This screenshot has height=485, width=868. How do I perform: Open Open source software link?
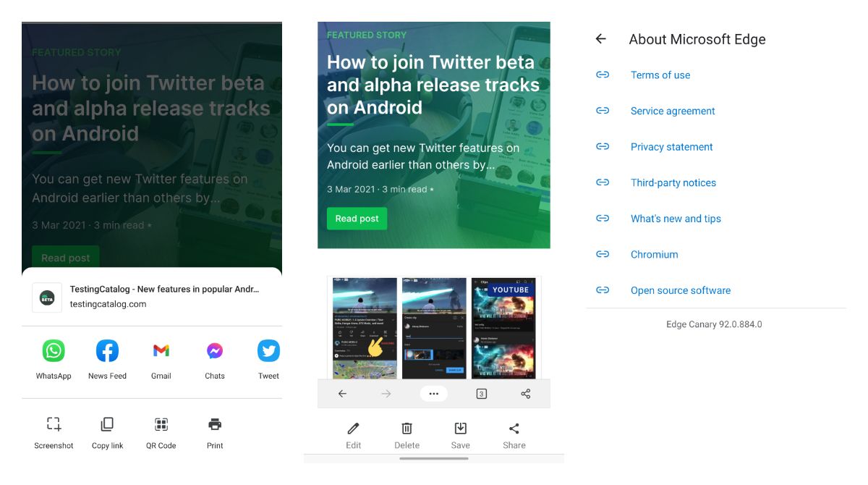681,290
